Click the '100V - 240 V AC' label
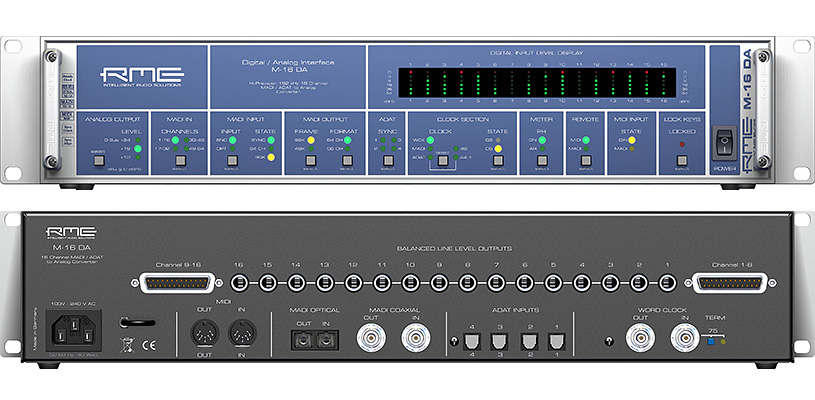The width and height of the screenshot is (815, 400). pos(73,304)
